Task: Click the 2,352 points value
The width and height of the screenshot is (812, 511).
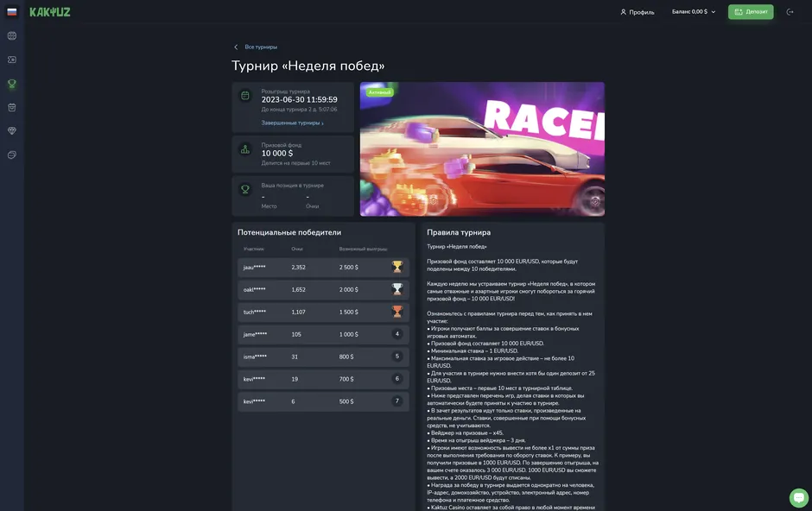Action: tap(298, 268)
